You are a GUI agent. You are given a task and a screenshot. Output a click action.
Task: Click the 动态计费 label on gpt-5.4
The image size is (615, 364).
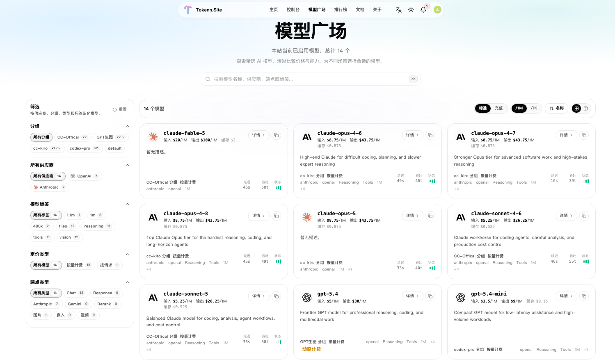311,349
